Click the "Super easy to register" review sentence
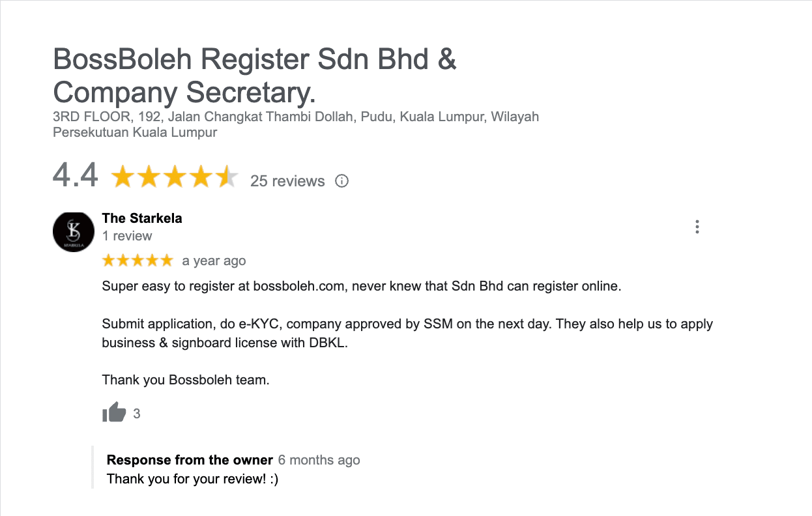 tap(362, 286)
